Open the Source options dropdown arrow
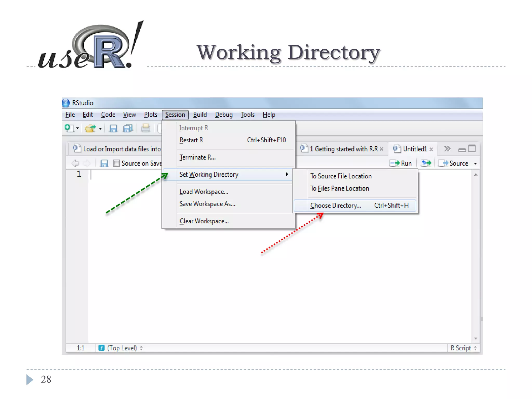The width and height of the screenshot is (532, 399). [475, 163]
